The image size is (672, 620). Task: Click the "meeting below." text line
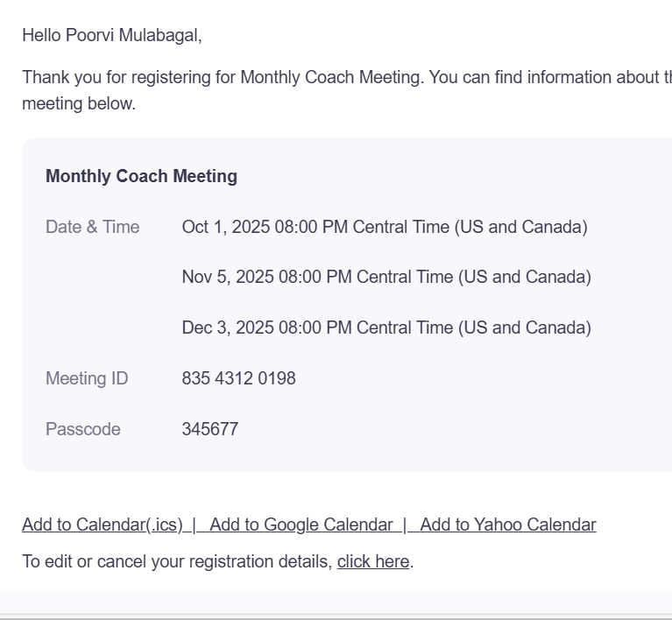tap(79, 103)
